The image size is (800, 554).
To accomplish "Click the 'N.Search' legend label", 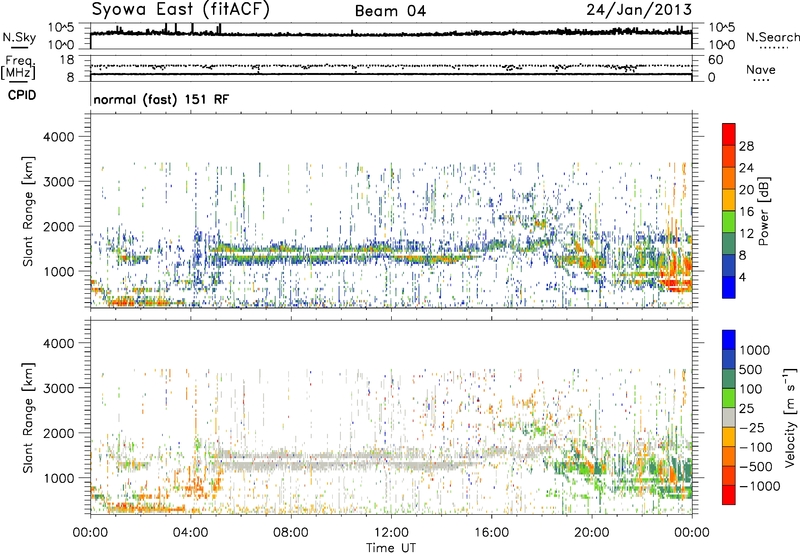I will [772, 37].
